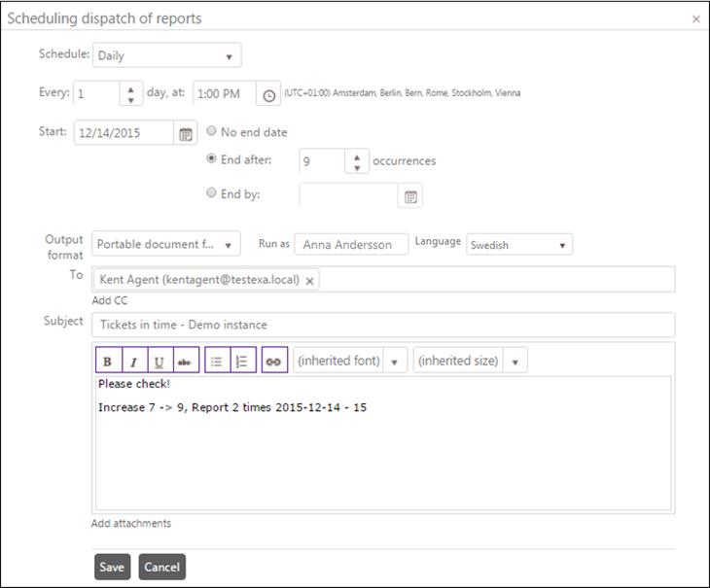This screenshot has width=710, height=588.
Task: Open the Schedule Daily dropdown
Action: [166, 55]
